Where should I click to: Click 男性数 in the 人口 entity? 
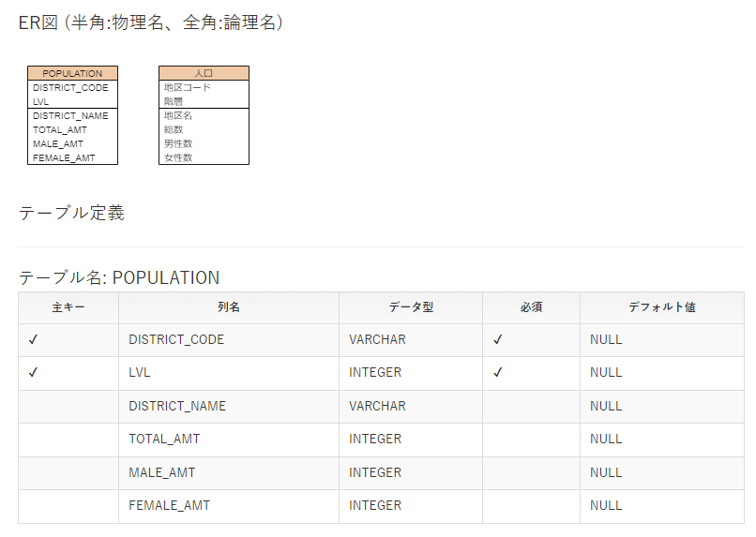tap(178, 143)
